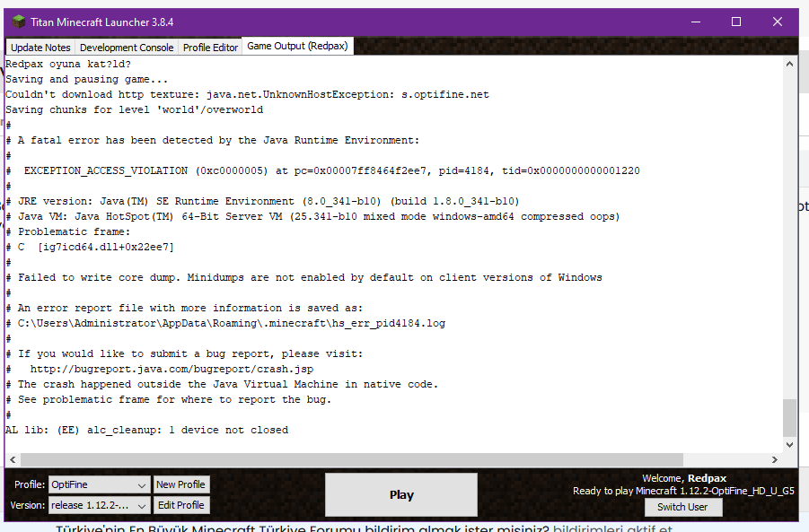The width and height of the screenshot is (809, 532).
Task: Open the Update Notes tab
Action: coord(40,48)
